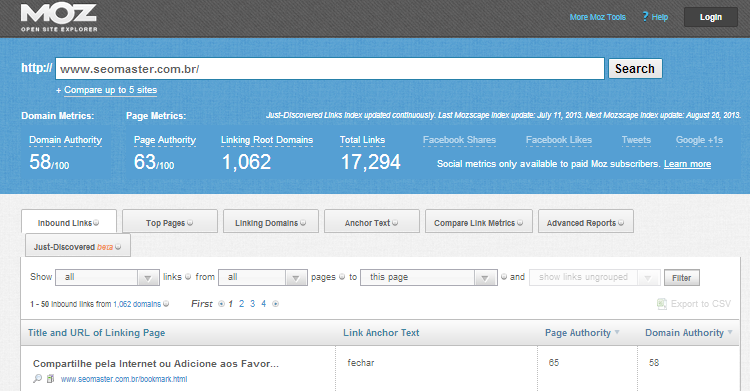Click the info icon on Compare Link Metrics tab
The width and height of the screenshot is (750, 391).
pos(519,223)
